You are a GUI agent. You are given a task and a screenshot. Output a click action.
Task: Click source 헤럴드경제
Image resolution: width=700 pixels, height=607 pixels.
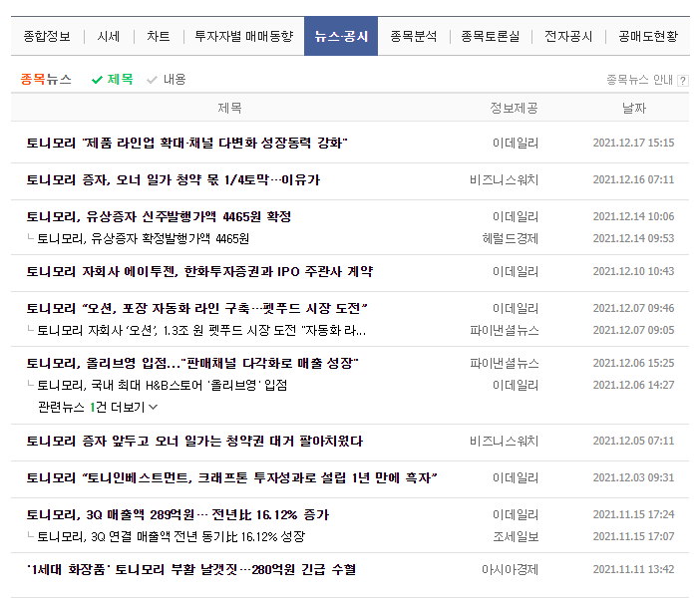[511, 239]
